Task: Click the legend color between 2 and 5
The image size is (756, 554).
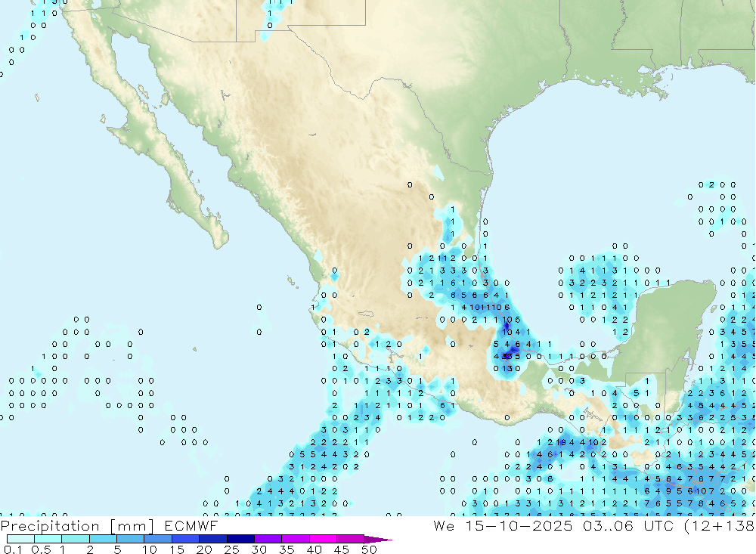Action: 103,539
